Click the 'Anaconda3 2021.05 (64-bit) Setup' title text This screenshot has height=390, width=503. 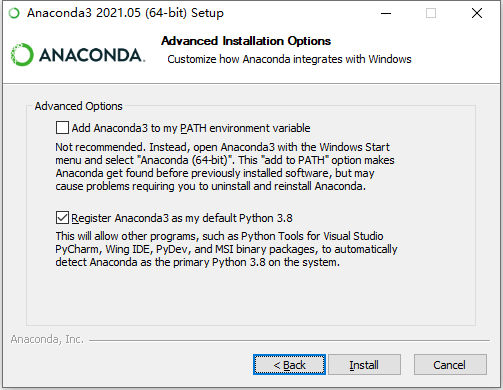(x=125, y=13)
